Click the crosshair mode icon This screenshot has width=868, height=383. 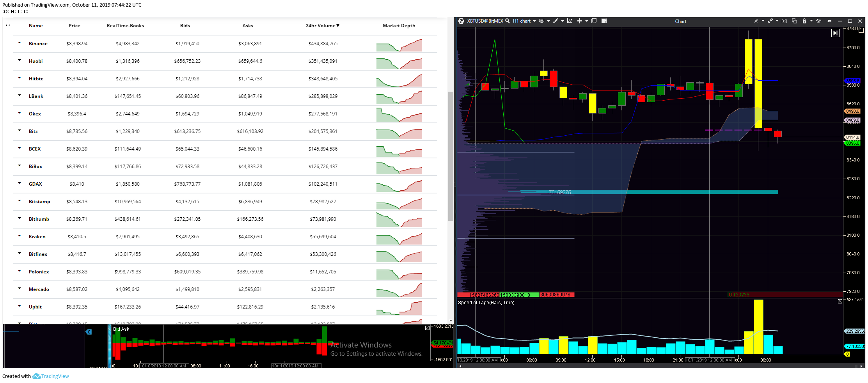tap(756, 21)
